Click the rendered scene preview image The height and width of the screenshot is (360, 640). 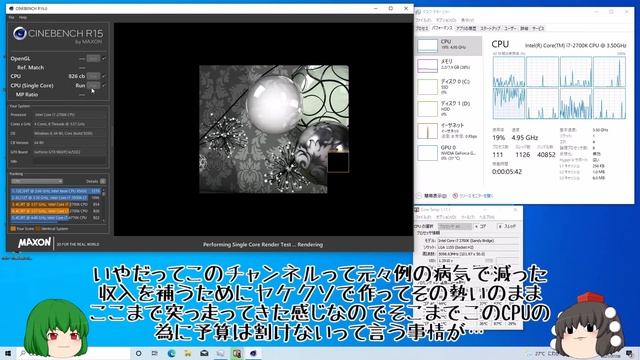click(274, 129)
